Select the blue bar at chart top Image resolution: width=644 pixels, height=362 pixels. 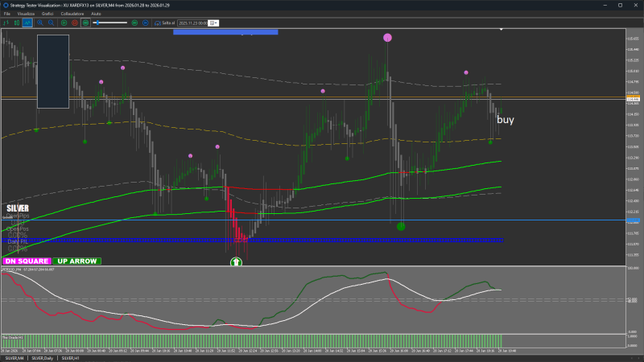tap(225, 32)
